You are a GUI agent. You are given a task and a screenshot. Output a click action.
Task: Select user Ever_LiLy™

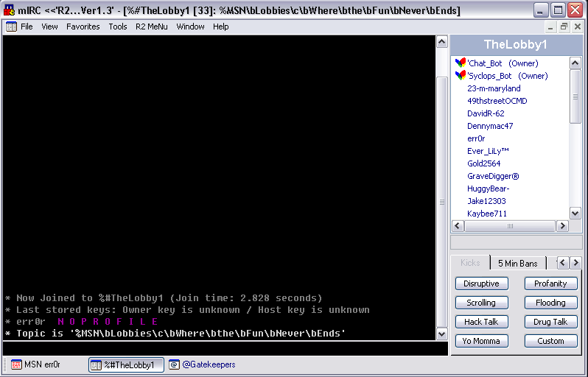pyautogui.click(x=488, y=151)
